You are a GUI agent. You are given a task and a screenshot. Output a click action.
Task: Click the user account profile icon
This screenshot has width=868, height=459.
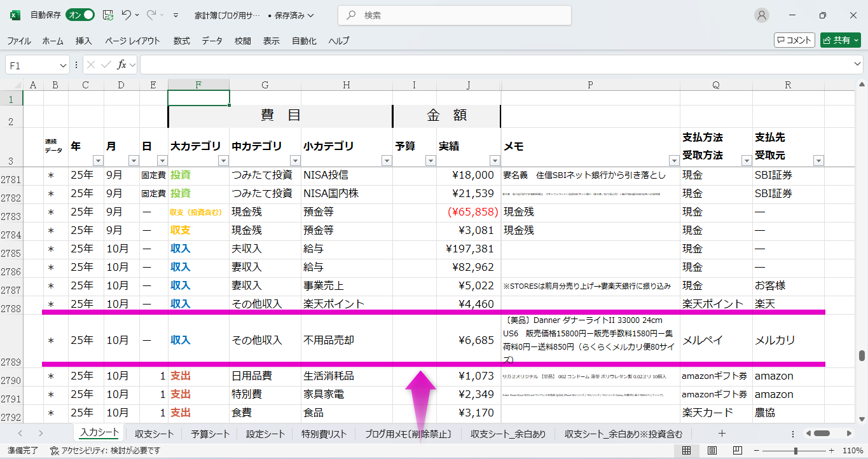click(761, 15)
